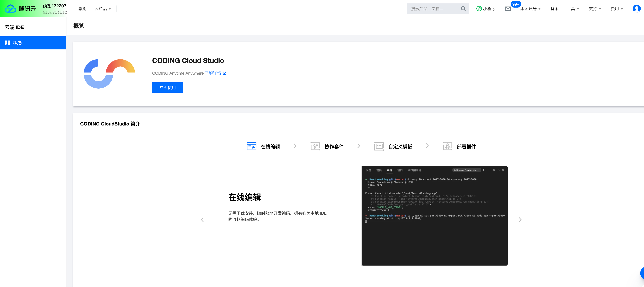Click the 终端 tab in terminal preview
Viewport: 644px width, 287px height.
[x=390, y=170]
